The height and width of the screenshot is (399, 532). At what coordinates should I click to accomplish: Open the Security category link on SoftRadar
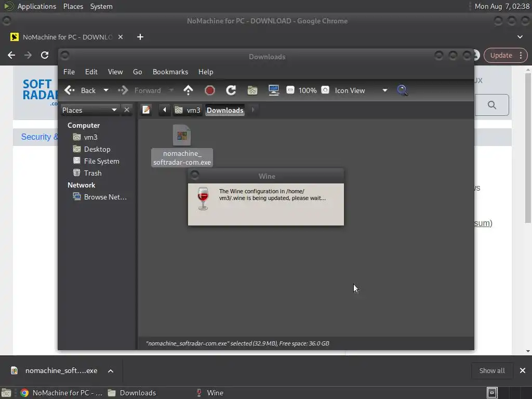tap(39, 137)
